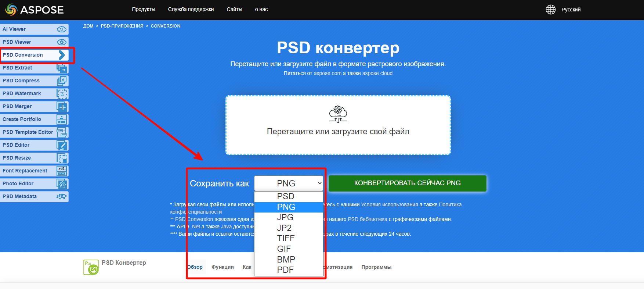Click the globe language icon
644x289 pixels.
point(550,10)
